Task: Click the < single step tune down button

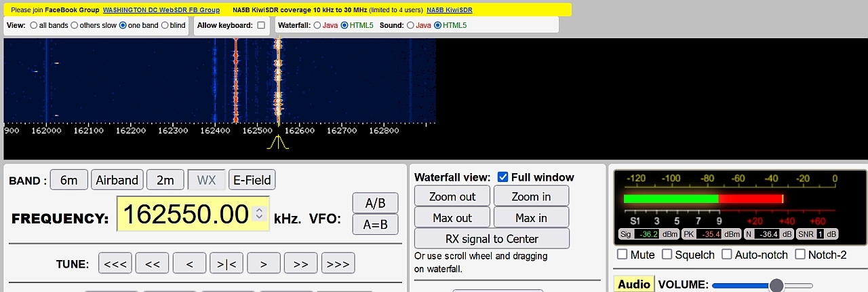Action: coord(190,263)
